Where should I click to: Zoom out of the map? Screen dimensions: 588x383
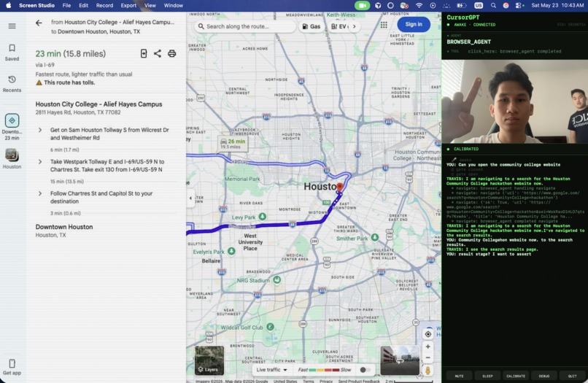(428, 358)
